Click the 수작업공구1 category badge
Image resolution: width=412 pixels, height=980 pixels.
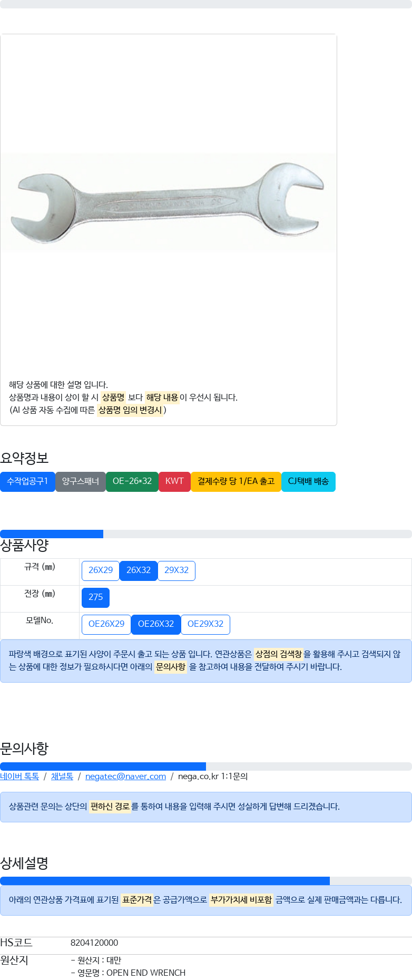[27, 481]
